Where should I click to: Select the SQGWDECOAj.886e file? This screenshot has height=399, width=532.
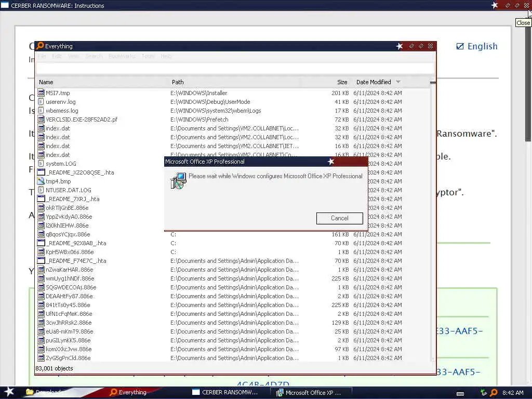[71, 287]
